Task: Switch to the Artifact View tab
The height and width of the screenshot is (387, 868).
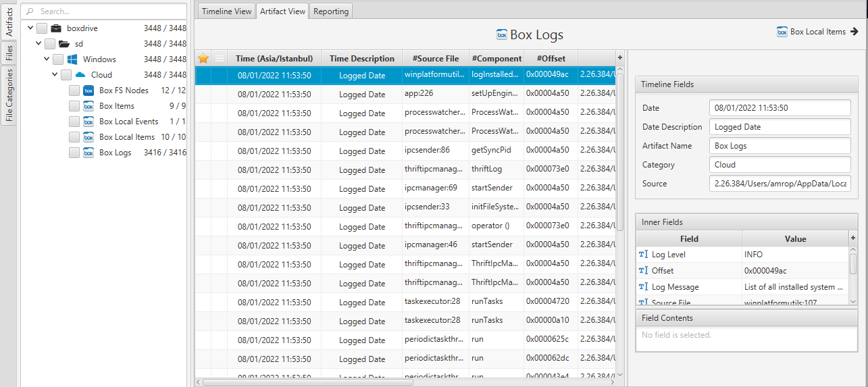Action: coord(282,11)
